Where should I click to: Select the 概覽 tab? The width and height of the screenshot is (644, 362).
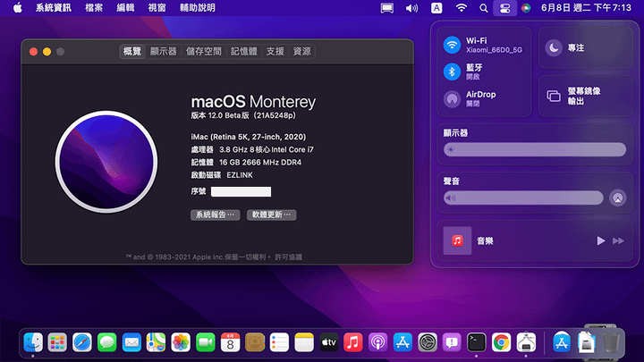point(132,51)
